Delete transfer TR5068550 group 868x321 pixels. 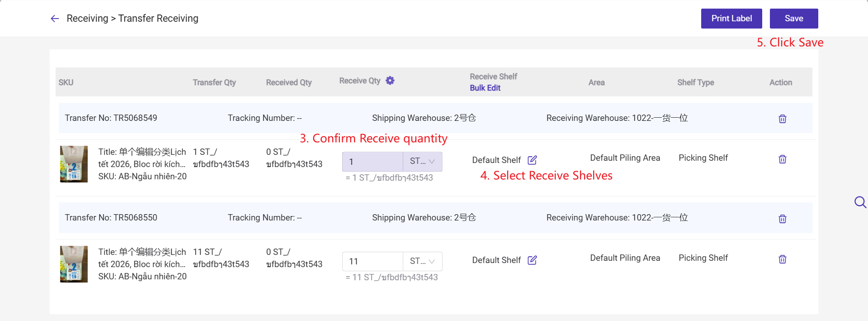(x=783, y=219)
